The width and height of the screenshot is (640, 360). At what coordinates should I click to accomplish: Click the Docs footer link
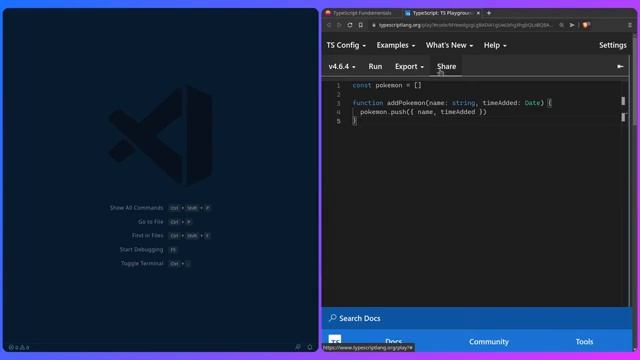click(393, 342)
